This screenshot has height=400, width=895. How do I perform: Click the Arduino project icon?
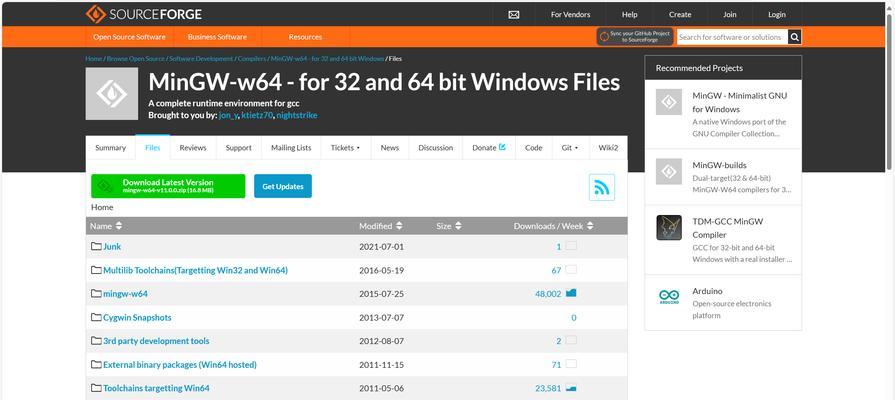(x=668, y=297)
